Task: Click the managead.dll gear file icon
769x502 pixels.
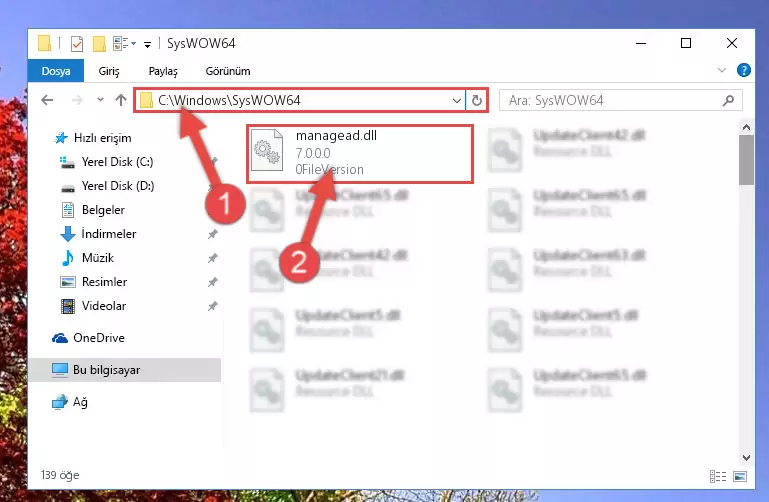Action: tap(267, 150)
